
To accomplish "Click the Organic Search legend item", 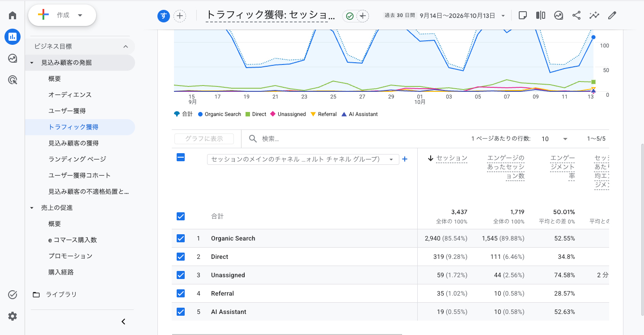I will [220, 114].
